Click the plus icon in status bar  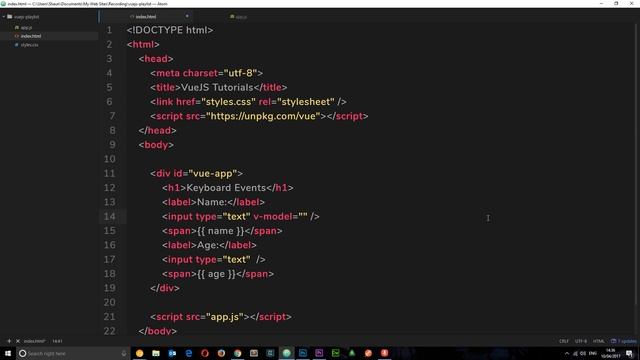pos(9,341)
